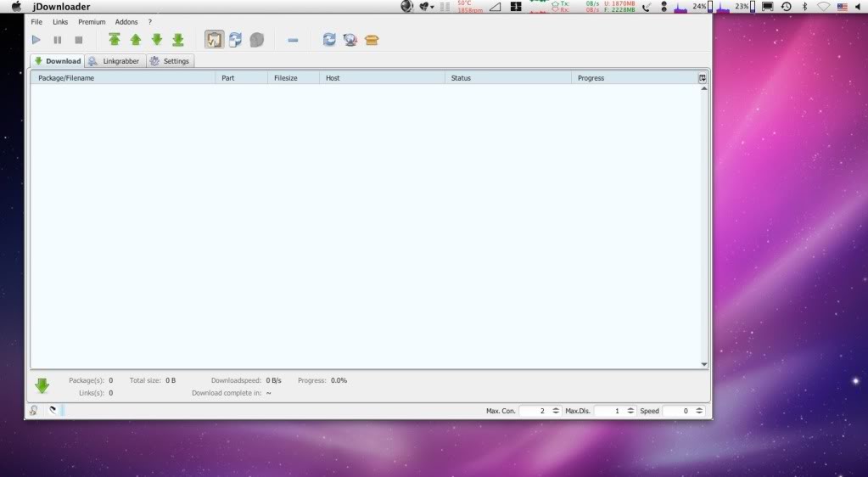Open the Premium menu
The image size is (868, 477).
(92, 21)
